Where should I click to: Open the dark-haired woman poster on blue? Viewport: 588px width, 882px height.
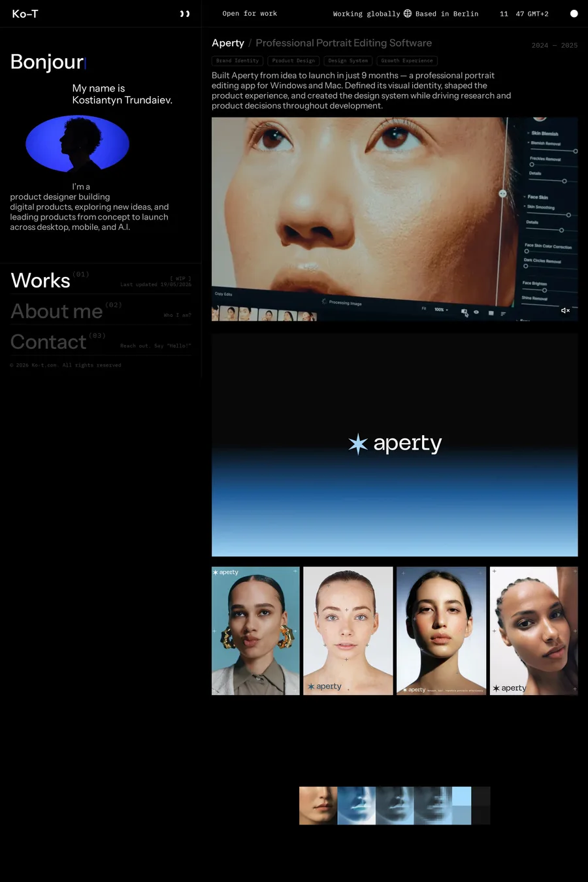(x=442, y=630)
